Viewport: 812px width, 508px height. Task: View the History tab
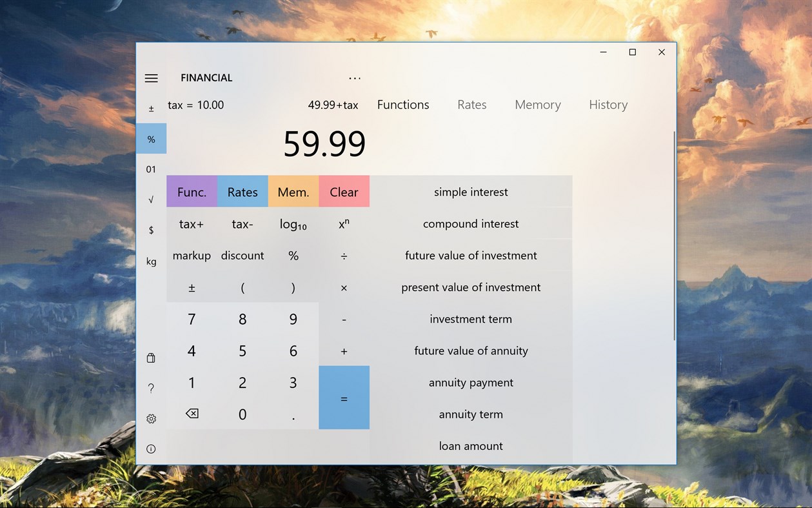[x=608, y=105]
